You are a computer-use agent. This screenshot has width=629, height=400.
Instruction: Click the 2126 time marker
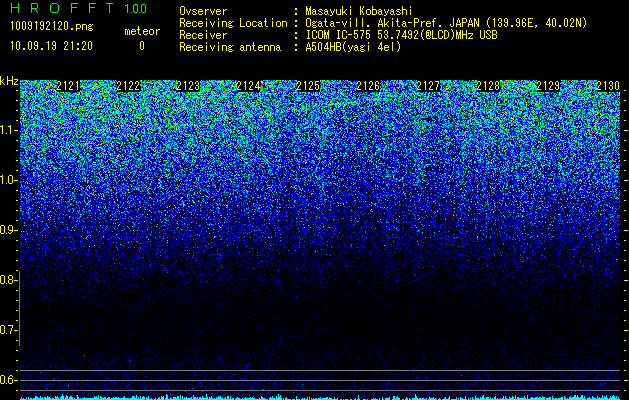click(x=368, y=86)
